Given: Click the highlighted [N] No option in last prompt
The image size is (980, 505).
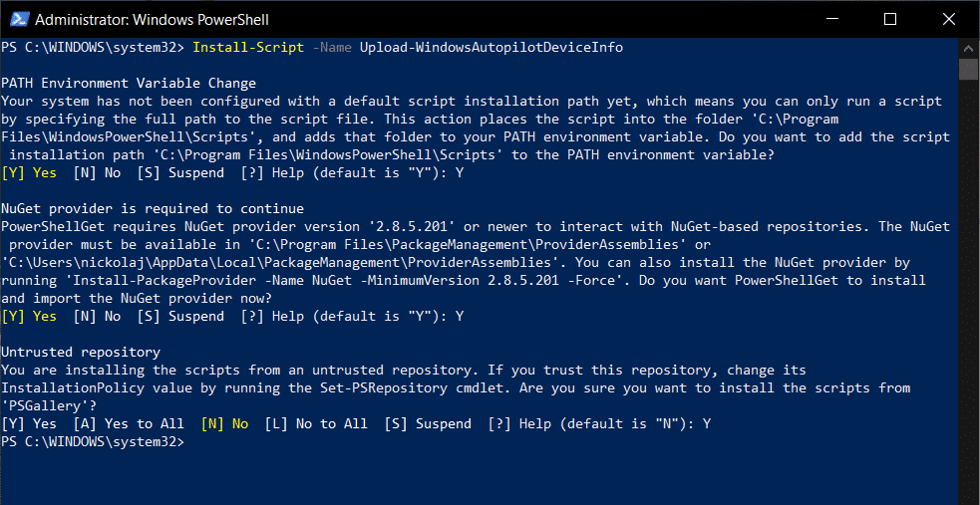Looking at the screenshot, I should [x=224, y=424].
